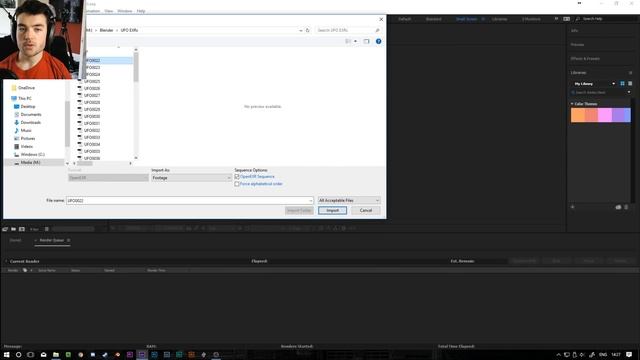
Task: Expand the File name history dropdown arrow
Action: [311, 200]
